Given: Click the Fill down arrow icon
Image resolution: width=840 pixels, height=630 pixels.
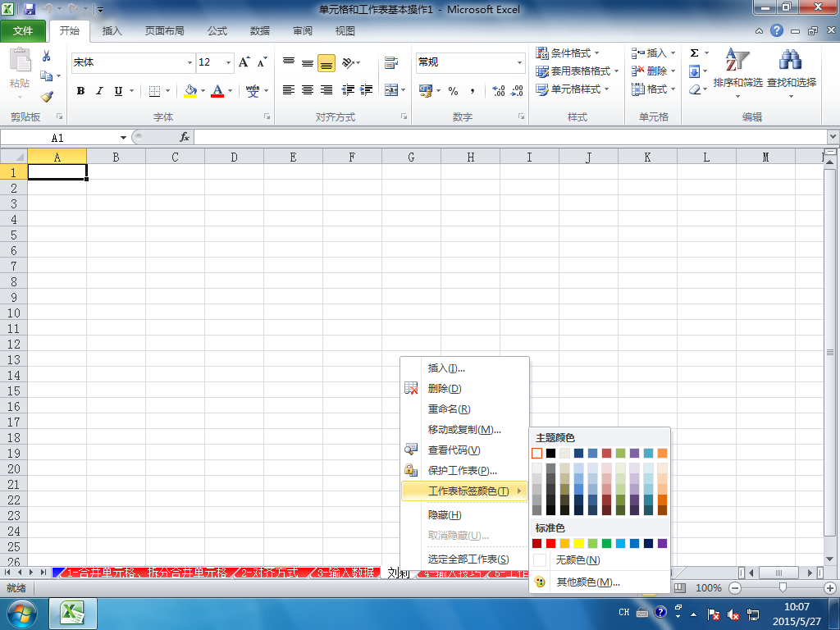Looking at the screenshot, I should coord(694,71).
